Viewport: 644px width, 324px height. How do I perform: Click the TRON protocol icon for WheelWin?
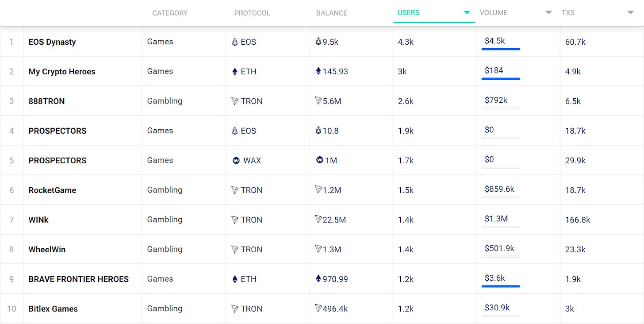[235, 250]
